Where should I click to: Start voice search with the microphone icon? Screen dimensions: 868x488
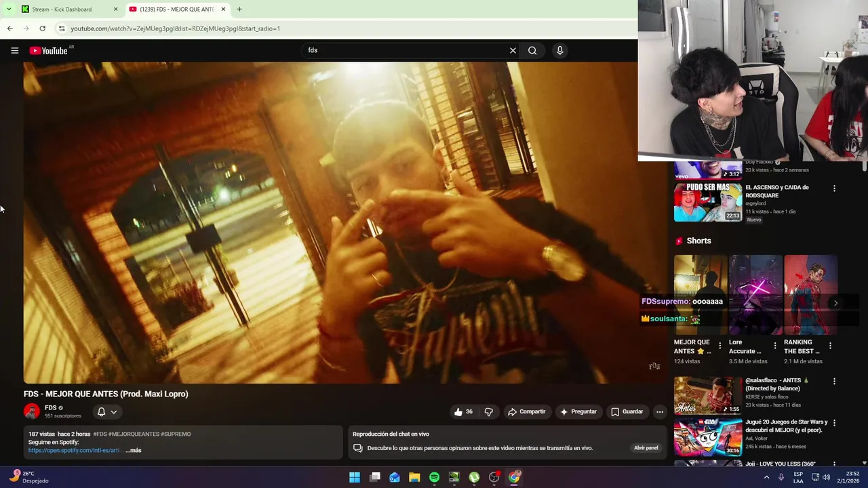(x=559, y=50)
